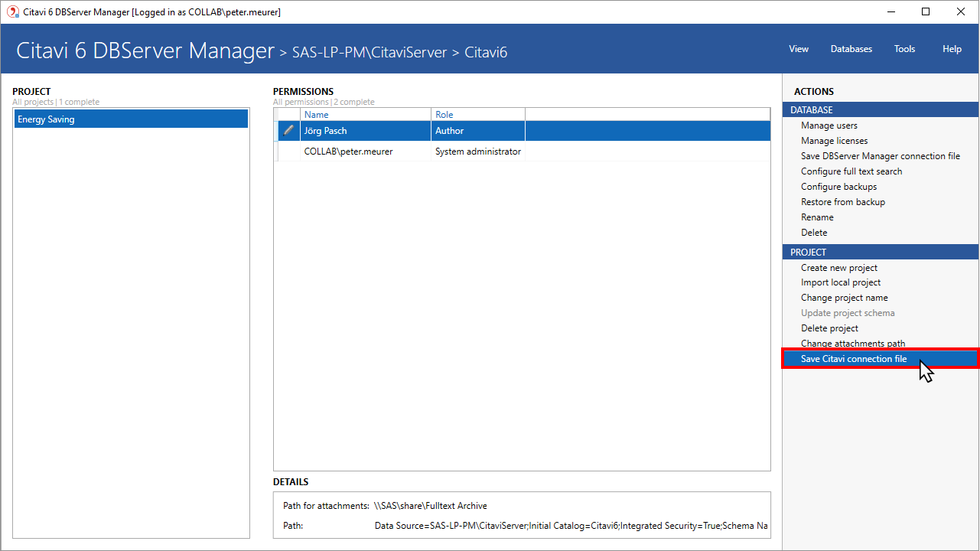The height and width of the screenshot is (551, 980).
Task: Sort permissions by Name column header
Action: (317, 115)
